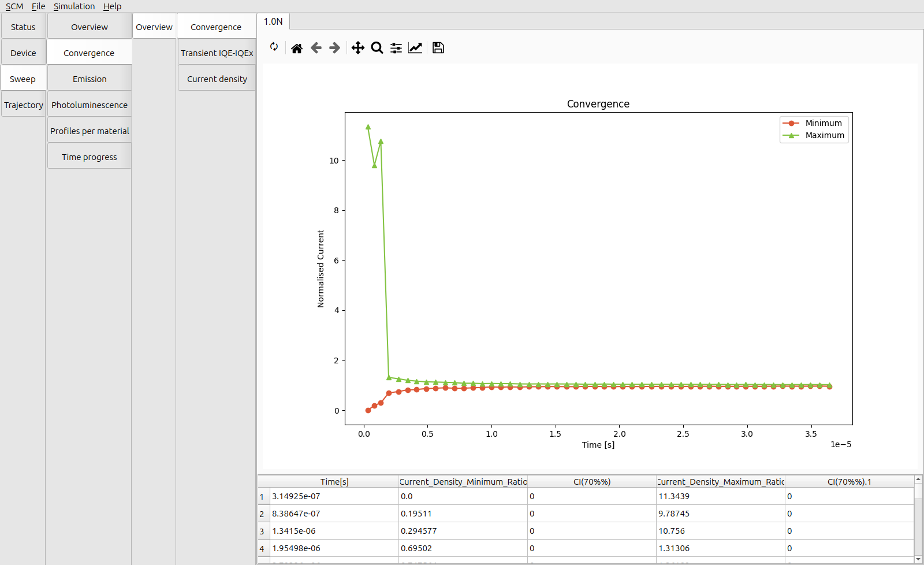Select the cell with value 11.3439
This screenshot has width=924, height=565.
click(x=720, y=496)
